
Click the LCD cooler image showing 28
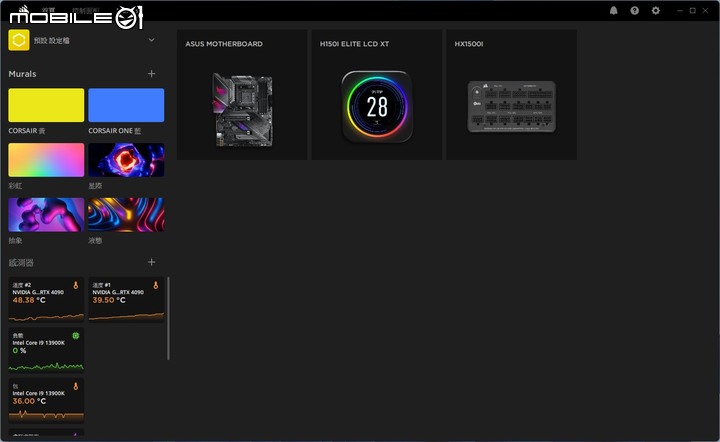coord(377,106)
